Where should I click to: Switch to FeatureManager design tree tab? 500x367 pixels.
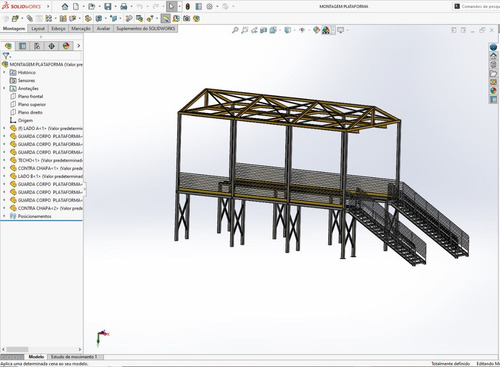point(8,46)
